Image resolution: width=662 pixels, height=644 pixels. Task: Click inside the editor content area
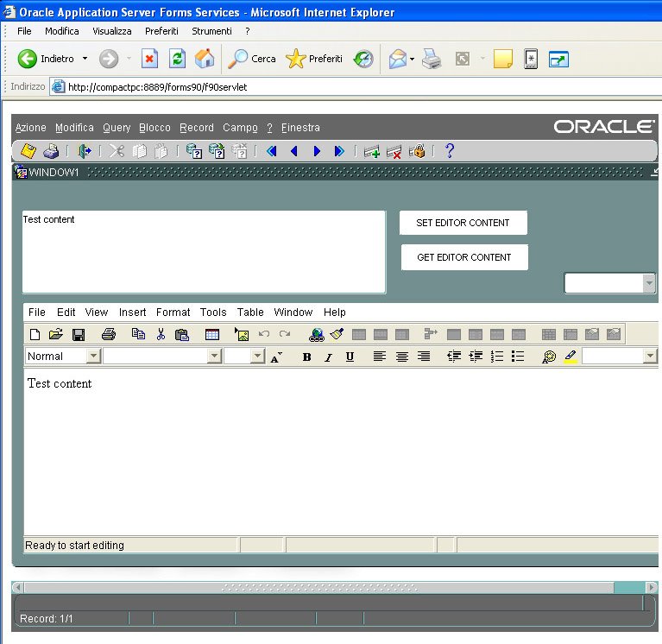pyautogui.click(x=341, y=451)
